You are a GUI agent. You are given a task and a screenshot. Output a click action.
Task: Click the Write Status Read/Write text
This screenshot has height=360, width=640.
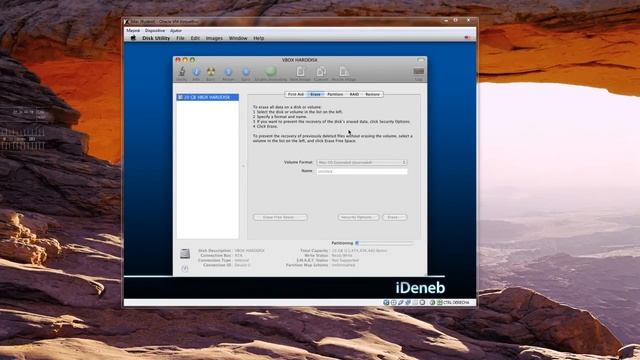click(x=342, y=256)
